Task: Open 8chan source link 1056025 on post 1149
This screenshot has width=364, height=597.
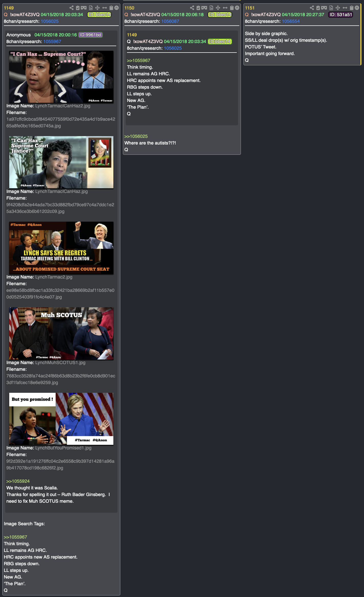Action: (x=50, y=21)
